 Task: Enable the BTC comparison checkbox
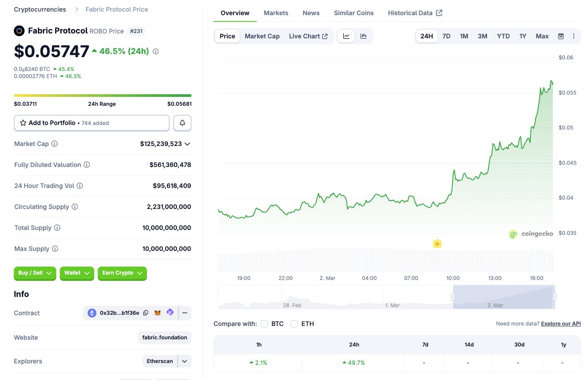pos(264,324)
